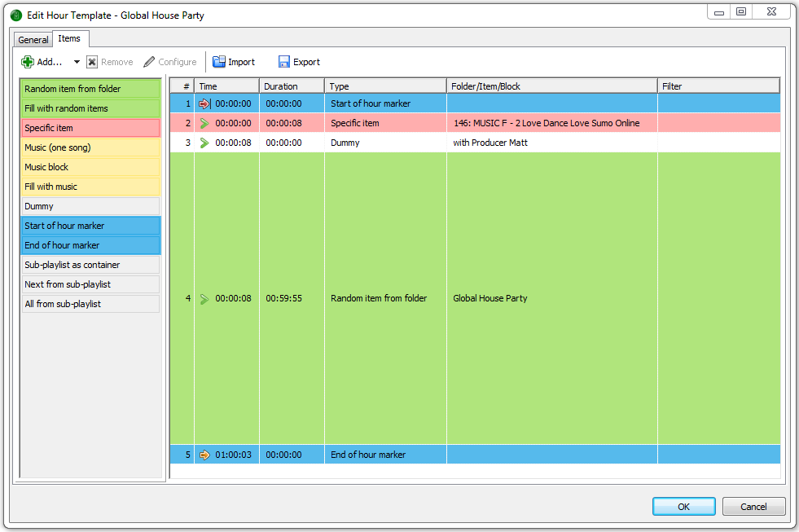
Task: Switch to the General tab
Action: coord(33,40)
